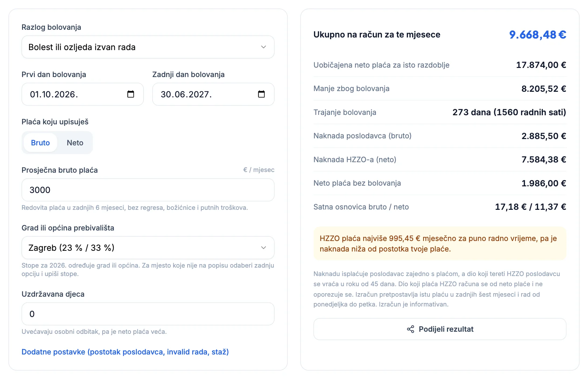Screen dimensions: 588x379
Task: Click the last sick-leave date 30.06.2027.
Action: (x=186, y=94)
